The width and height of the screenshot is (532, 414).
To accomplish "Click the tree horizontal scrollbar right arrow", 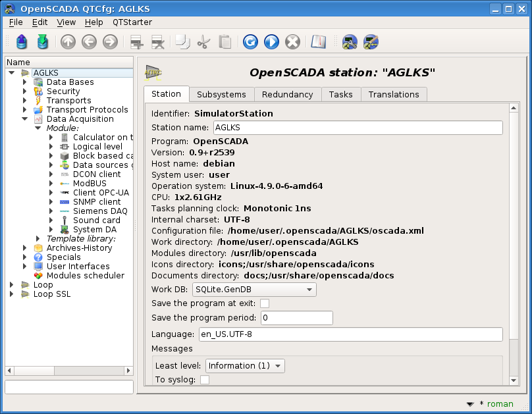I will coord(128,371).
